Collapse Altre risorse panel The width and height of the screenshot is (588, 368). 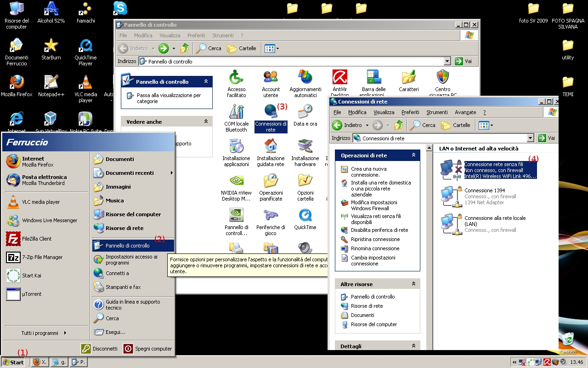tap(413, 284)
